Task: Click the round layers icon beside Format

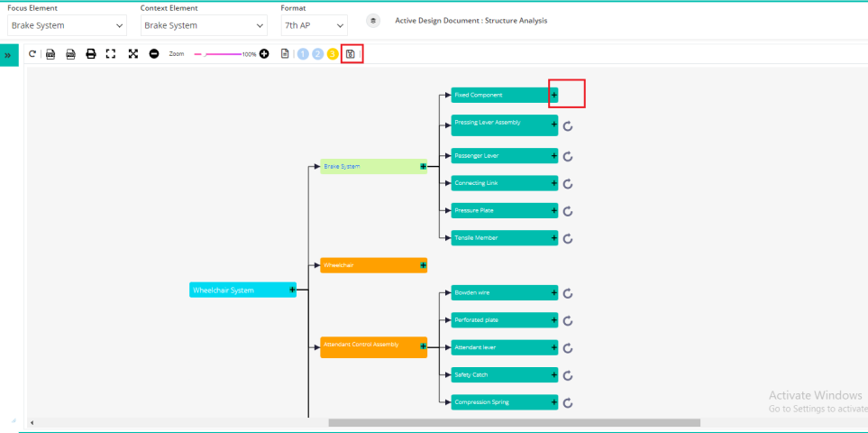Action: (x=373, y=21)
